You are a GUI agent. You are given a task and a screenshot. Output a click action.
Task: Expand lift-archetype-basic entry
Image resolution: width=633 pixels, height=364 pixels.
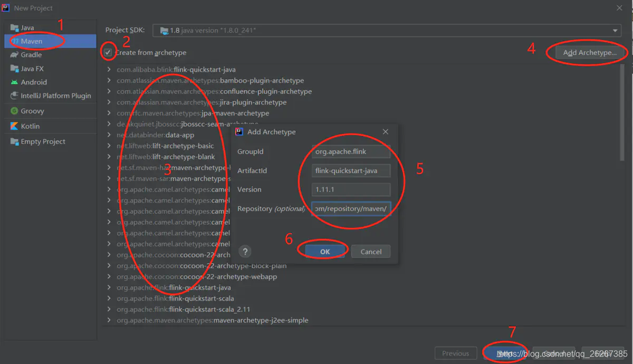[x=109, y=146]
